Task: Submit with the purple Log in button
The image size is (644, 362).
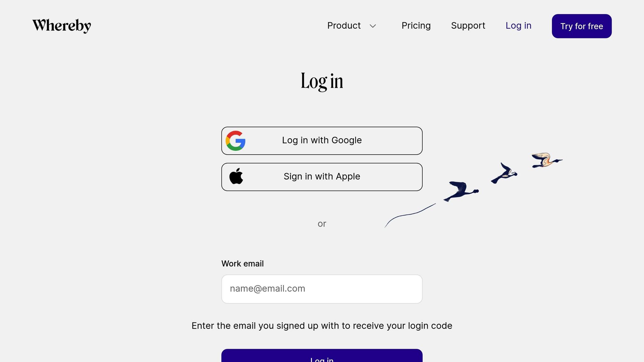Action: (x=322, y=356)
